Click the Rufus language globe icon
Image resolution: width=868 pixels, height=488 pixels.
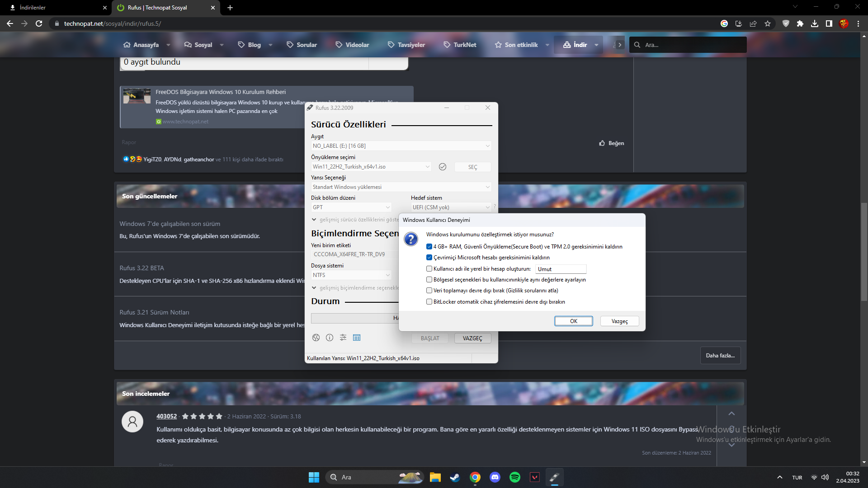[316, 338]
